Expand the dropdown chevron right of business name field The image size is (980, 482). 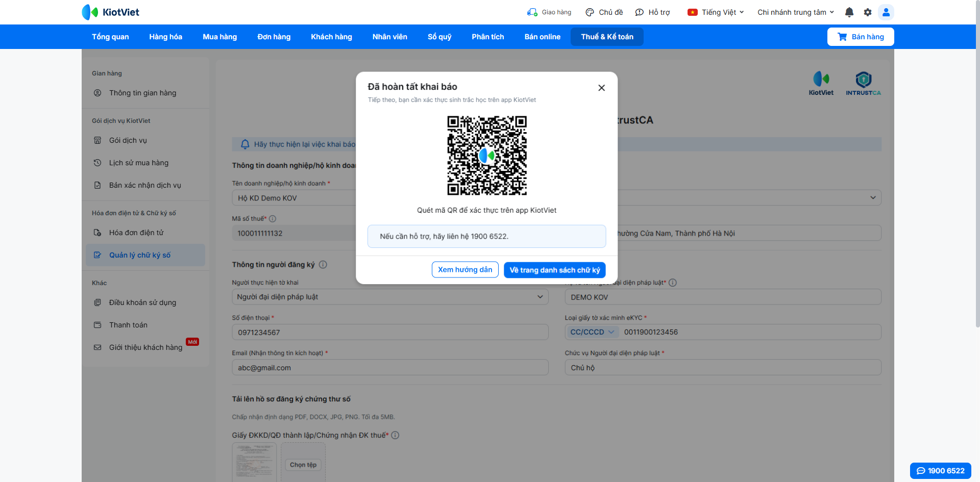point(873,198)
